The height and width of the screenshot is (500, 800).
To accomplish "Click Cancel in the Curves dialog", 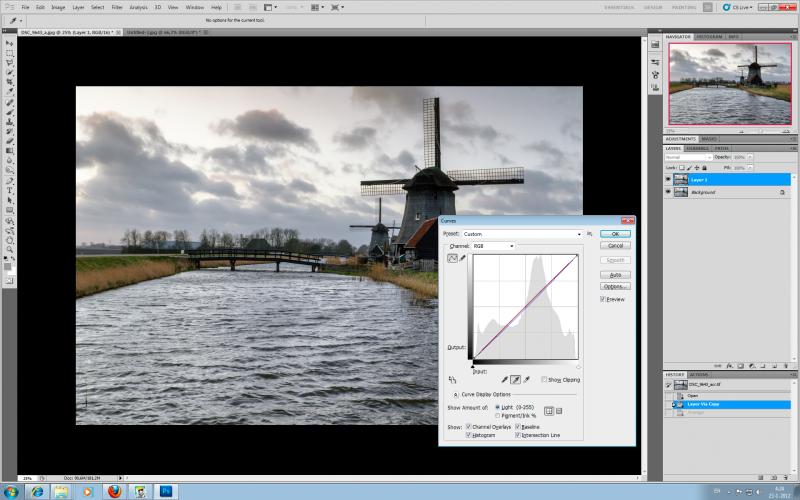I will click(x=615, y=245).
